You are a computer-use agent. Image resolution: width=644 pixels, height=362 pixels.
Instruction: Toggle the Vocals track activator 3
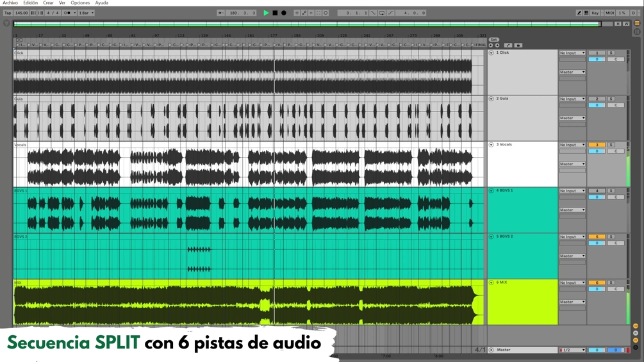pyautogui.click(x=597, y=145)
